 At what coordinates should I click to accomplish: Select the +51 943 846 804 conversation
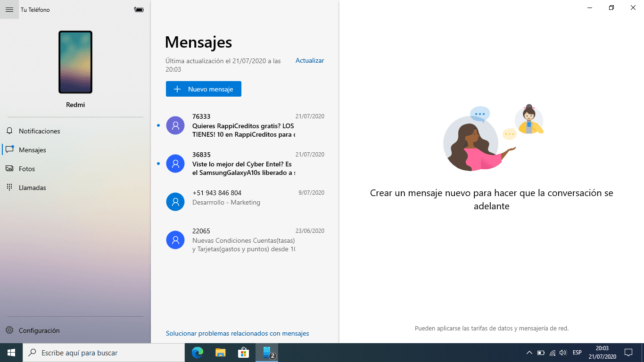(x=244, y=197)
